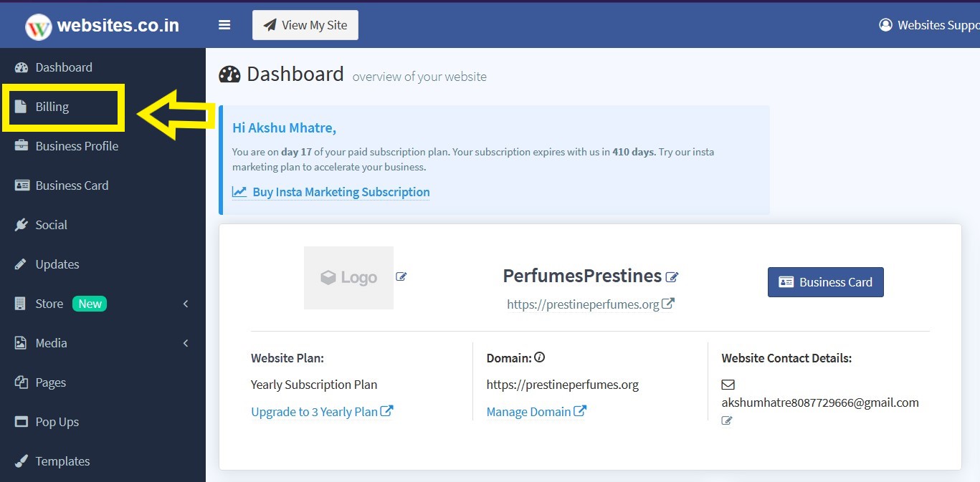The width and height of the screenshot is (980, 482).
Task: Click the user avatar icon in header
Action: (x=885, y=25)
